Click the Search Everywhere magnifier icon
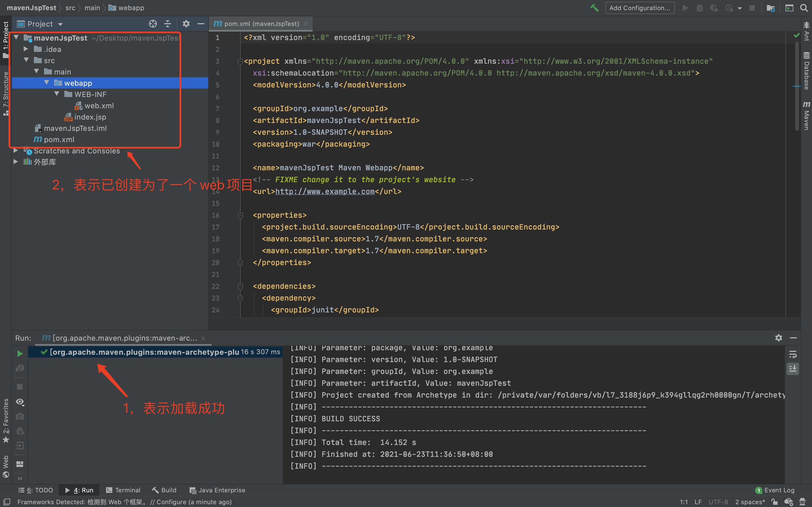The width and height of the screenshot is (812, 507). (804, 8)
